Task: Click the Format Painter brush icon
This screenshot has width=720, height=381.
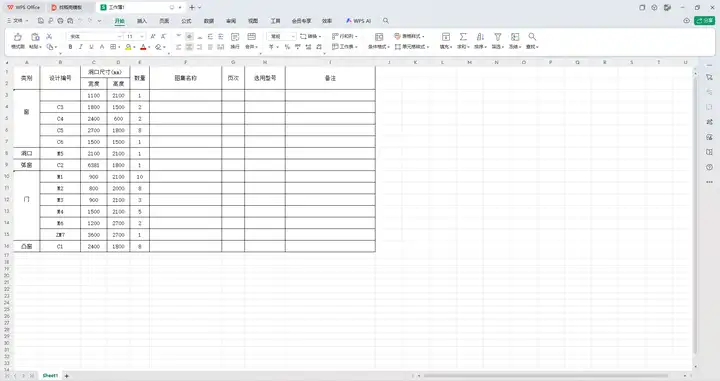Action: [x=18, y=37]
